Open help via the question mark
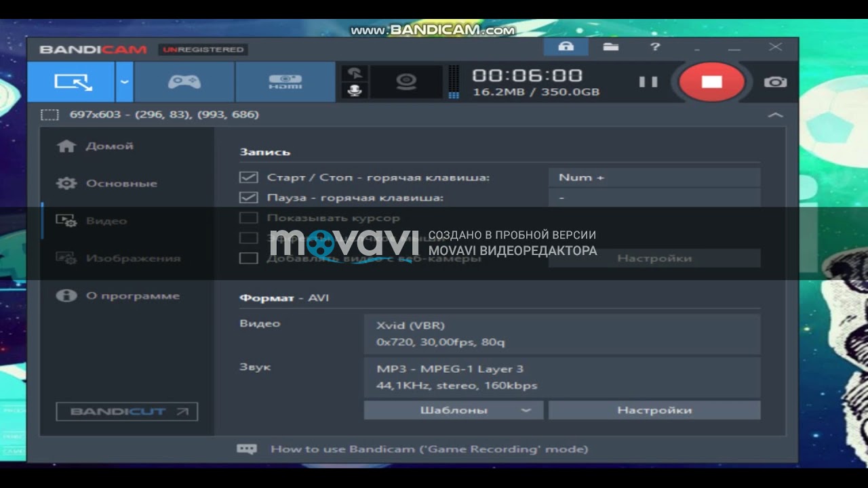Viewport: 868px width, 488px height. [x=655, y=47]
